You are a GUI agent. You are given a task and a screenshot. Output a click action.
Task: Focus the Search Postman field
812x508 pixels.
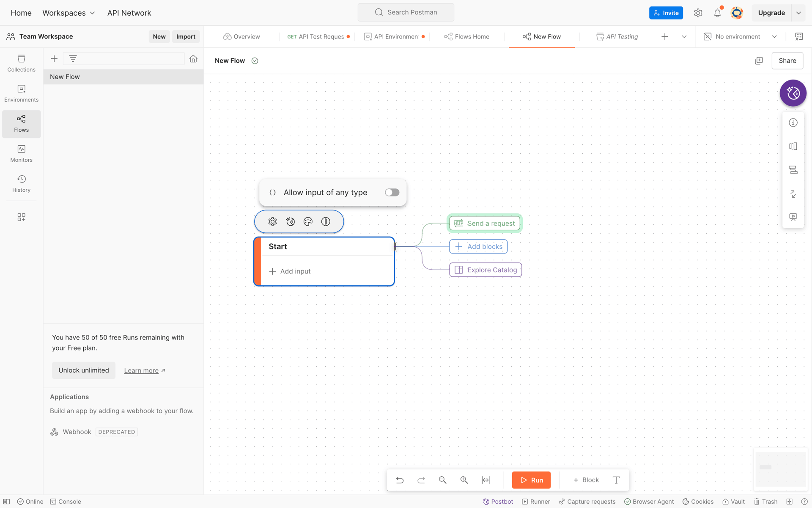(406, 12)
